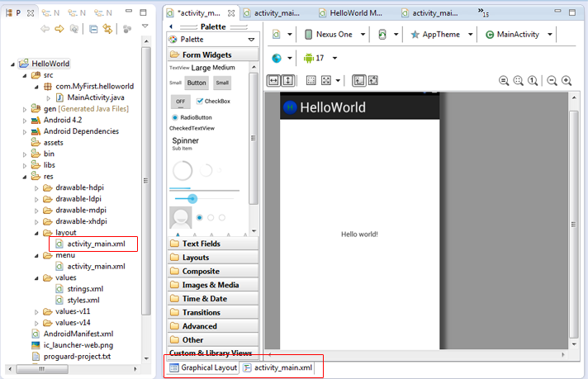
Task: Click the locale globe icon
Action: click(277, 58)
